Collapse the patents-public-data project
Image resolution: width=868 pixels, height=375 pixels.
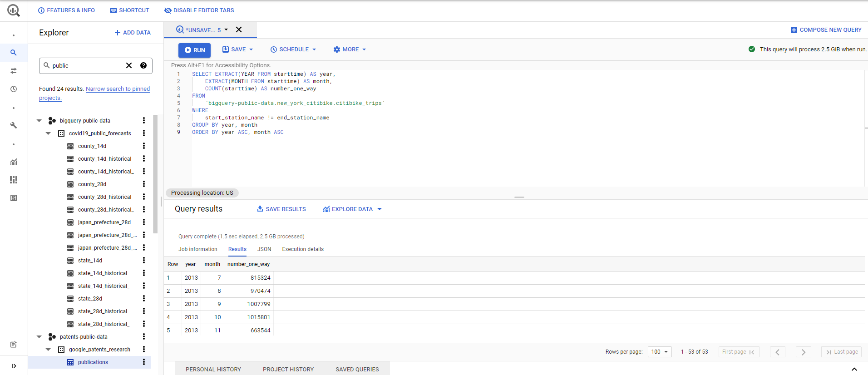click(x=39, y=336)
